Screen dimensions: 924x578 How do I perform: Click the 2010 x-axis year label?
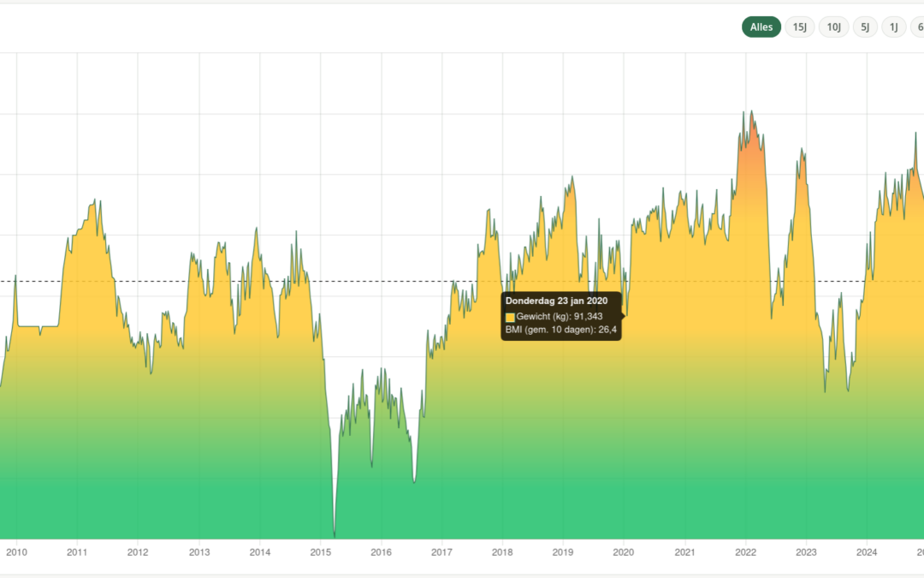coord(16,552)
